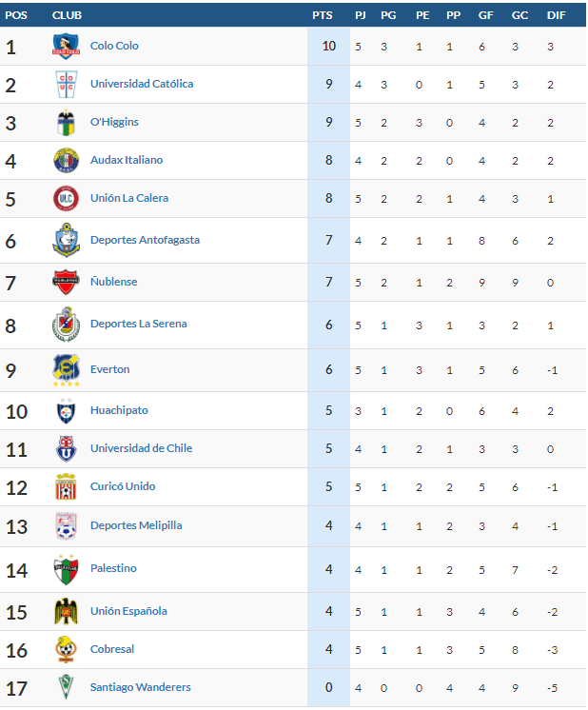This screenshot has width=588, height=710.
Task: Click the Colo Colo club crest
Action: tap(66, 47)
